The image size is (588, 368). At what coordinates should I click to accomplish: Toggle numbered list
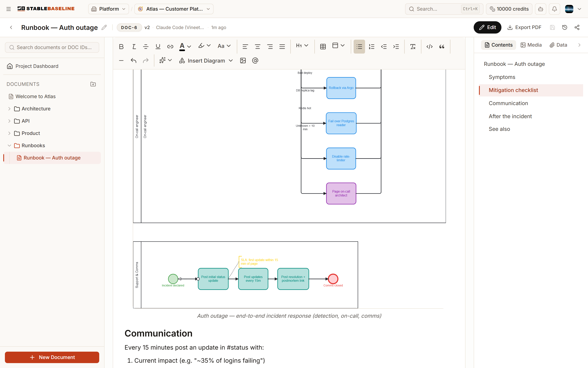pyautogui.click(x=372, y=46)
